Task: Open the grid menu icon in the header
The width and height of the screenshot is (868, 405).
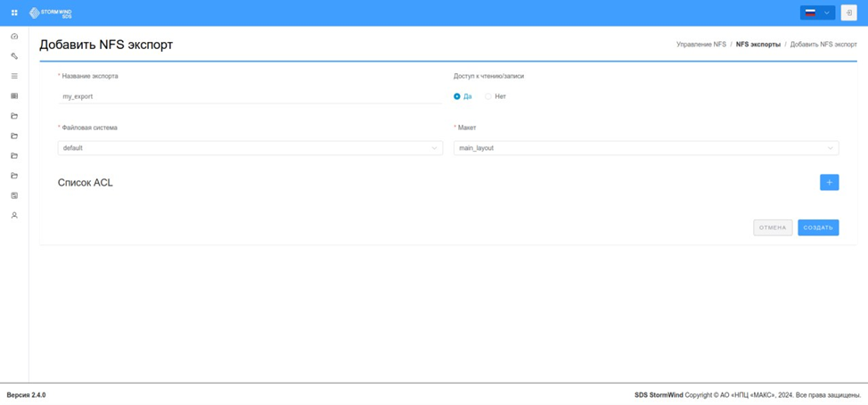Action: click(14, 12)
